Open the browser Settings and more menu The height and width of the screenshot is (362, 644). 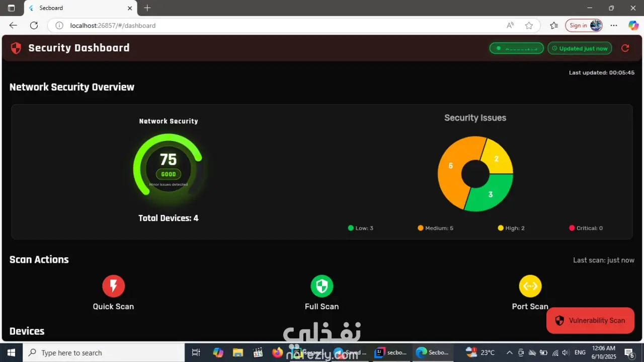pos(614,25)
